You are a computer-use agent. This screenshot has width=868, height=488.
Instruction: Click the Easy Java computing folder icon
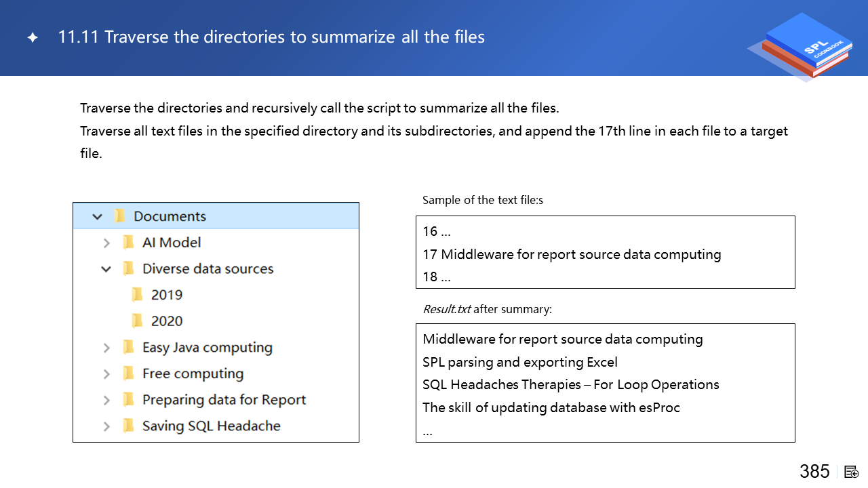tap(128, 348)
